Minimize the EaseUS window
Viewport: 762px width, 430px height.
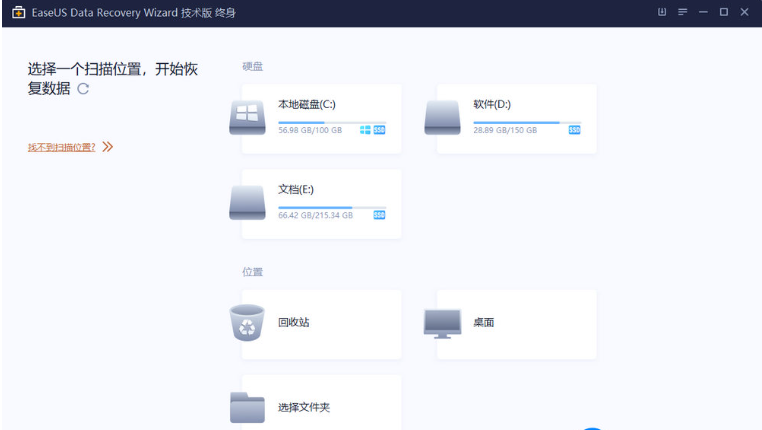tap(703, 12)
